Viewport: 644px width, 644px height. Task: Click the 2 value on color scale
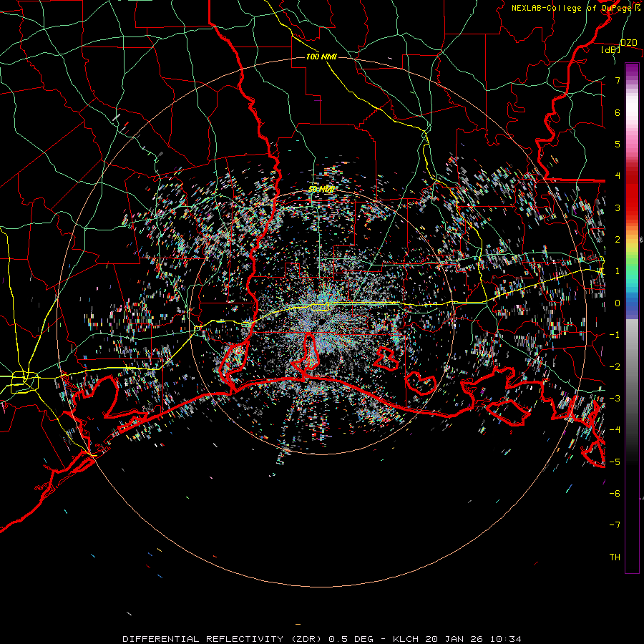coord(618,240)
